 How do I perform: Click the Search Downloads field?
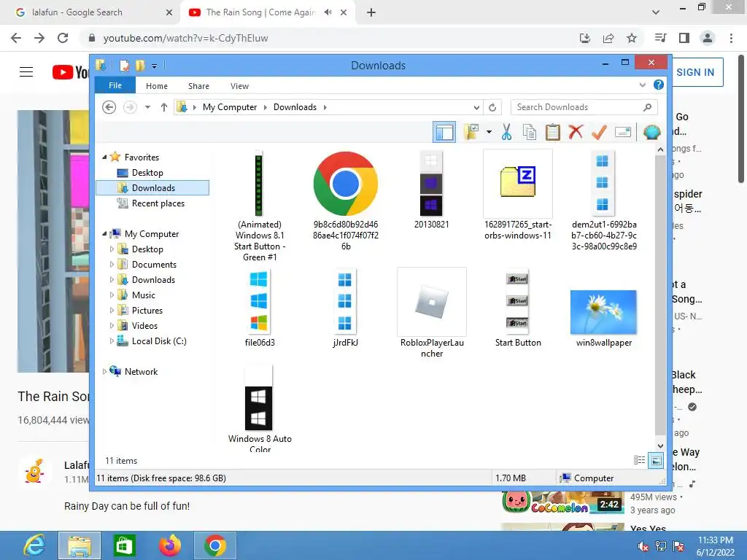584,107
